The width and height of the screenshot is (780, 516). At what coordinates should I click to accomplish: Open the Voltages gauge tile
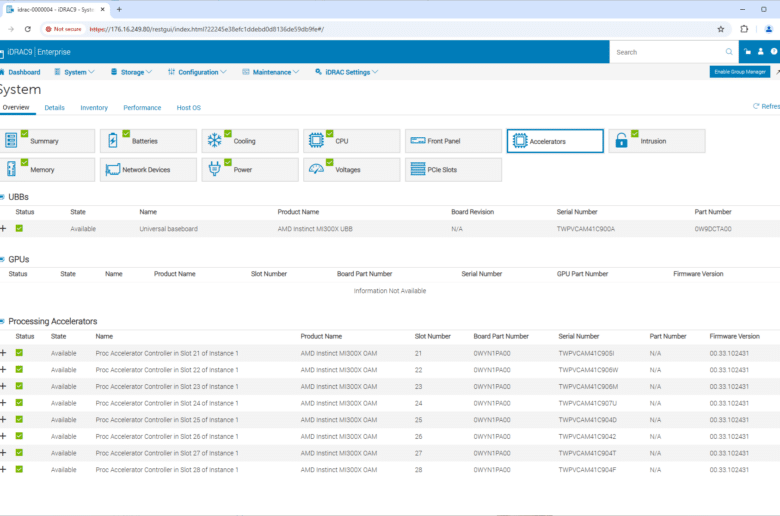pyautogui.click(x=352, y=170)
